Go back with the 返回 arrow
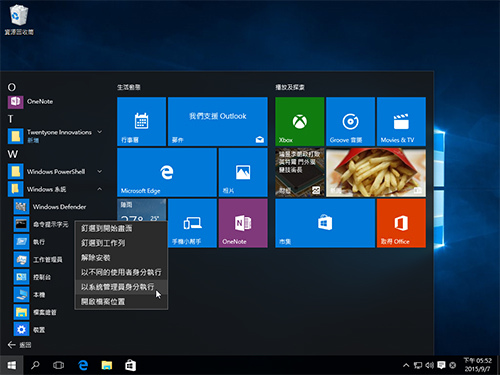 [x=19, y=345]
